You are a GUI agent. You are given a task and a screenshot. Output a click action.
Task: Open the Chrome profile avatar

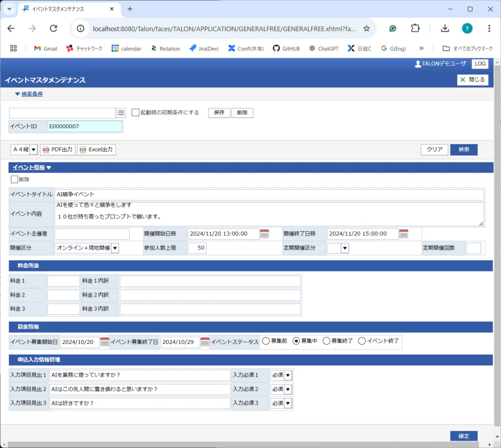point(467,28)
